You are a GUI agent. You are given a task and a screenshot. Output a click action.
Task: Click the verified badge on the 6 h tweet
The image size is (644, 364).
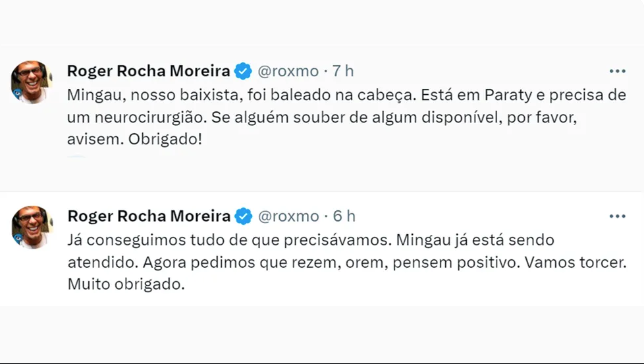[x=244, y=216]
